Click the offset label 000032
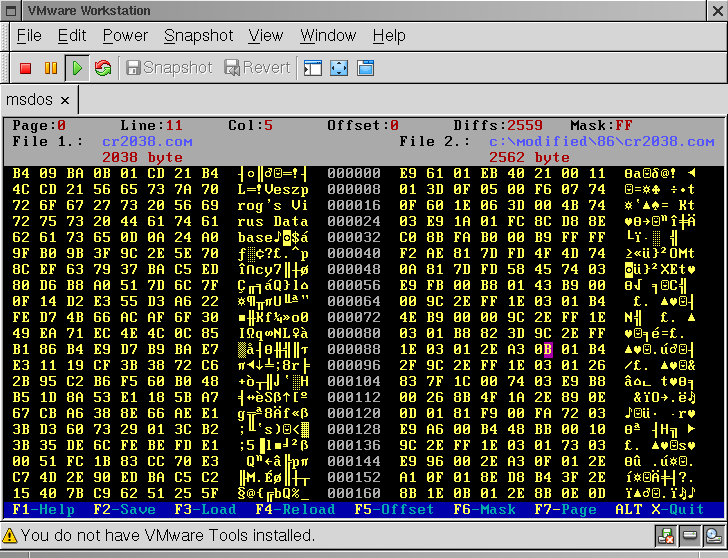Viewport: 728px width, 558px height. [x=354, y=237]
